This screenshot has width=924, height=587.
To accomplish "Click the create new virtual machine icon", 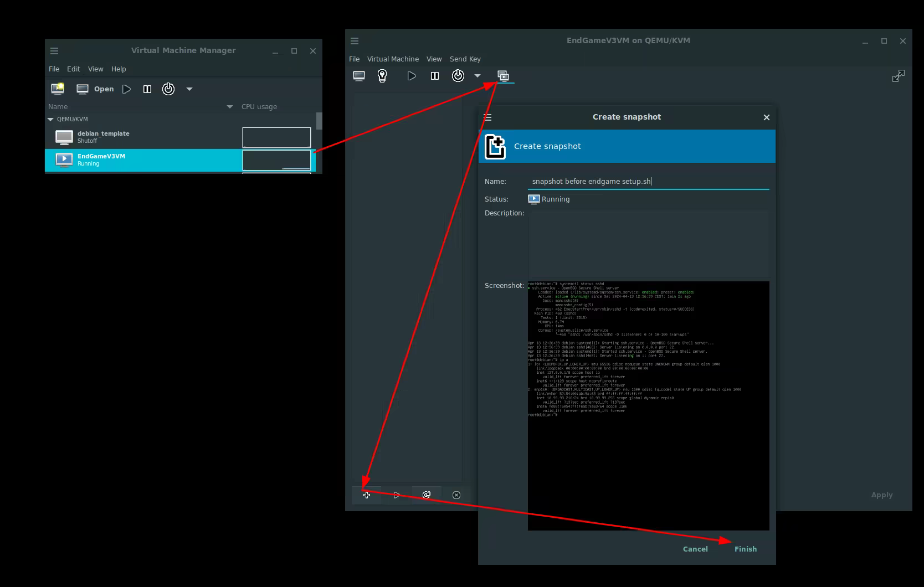I will pyautogui.click(x=58, y=89).
